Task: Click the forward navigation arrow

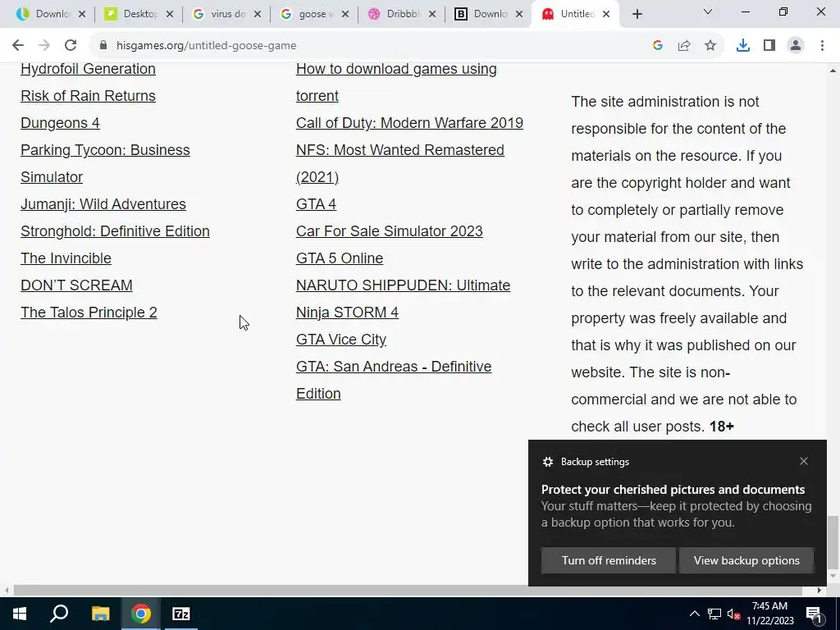Action: click(x=44, y=46)
